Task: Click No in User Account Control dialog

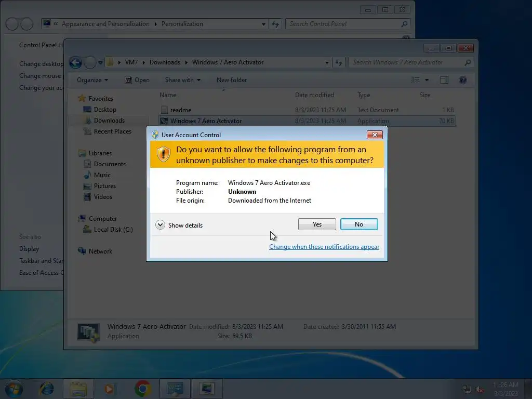Action: tap(359, 224)
